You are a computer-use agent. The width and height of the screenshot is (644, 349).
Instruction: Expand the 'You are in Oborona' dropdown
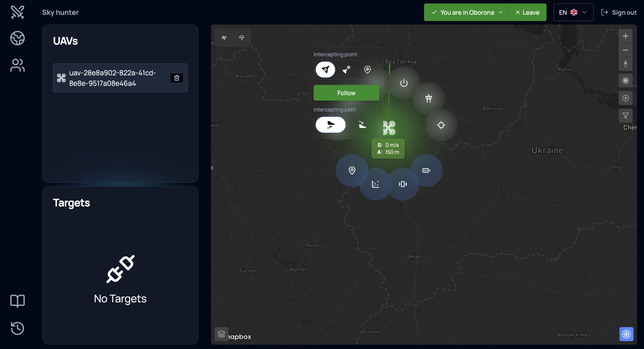click(466, 12)
